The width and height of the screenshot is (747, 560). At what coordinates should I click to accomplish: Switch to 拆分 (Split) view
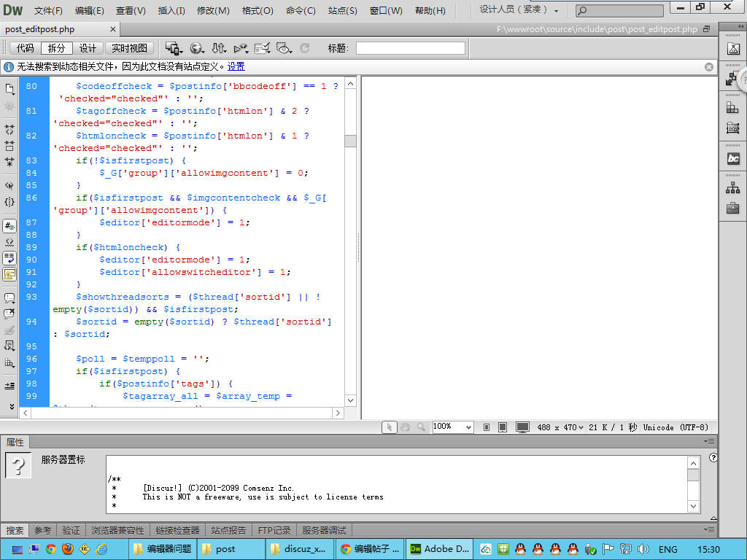click(56, 48)
